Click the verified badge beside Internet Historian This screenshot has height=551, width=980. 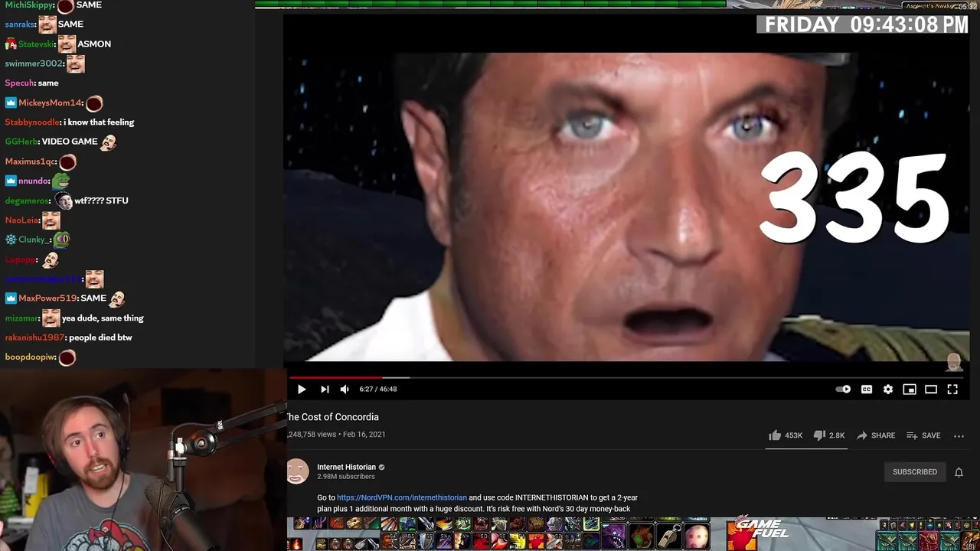tap(382, 467)
